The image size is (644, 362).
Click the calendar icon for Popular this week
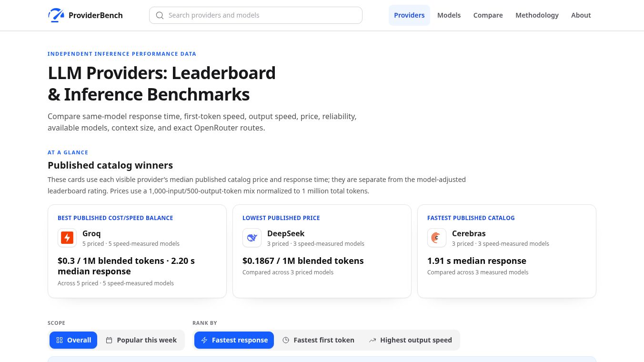[109, 340]
